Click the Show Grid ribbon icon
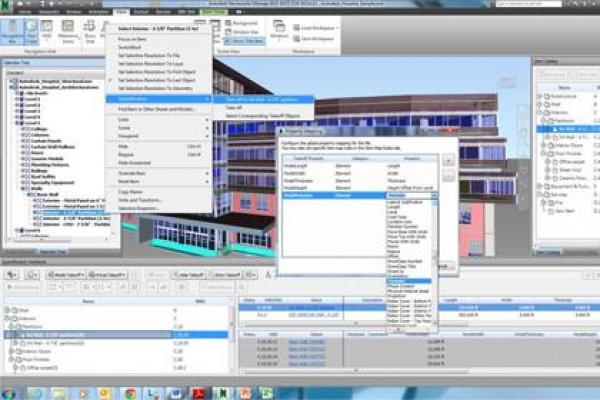This screenshot has width=600, height=400. tap(89, 34)
